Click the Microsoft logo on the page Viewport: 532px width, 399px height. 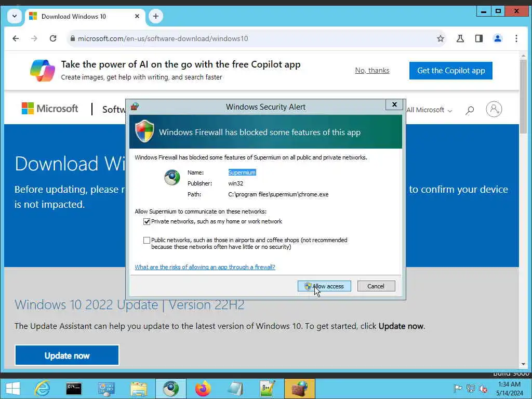[50, 109]
